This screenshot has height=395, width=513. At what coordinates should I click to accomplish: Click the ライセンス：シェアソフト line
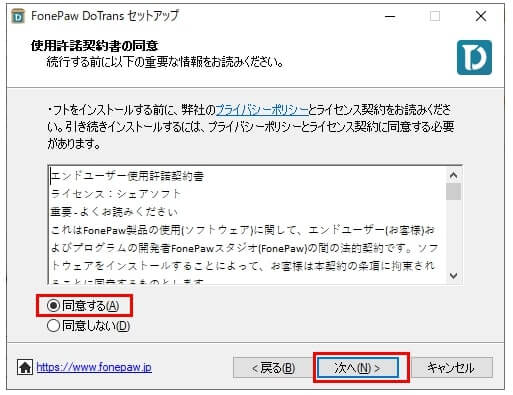(116, 194)
